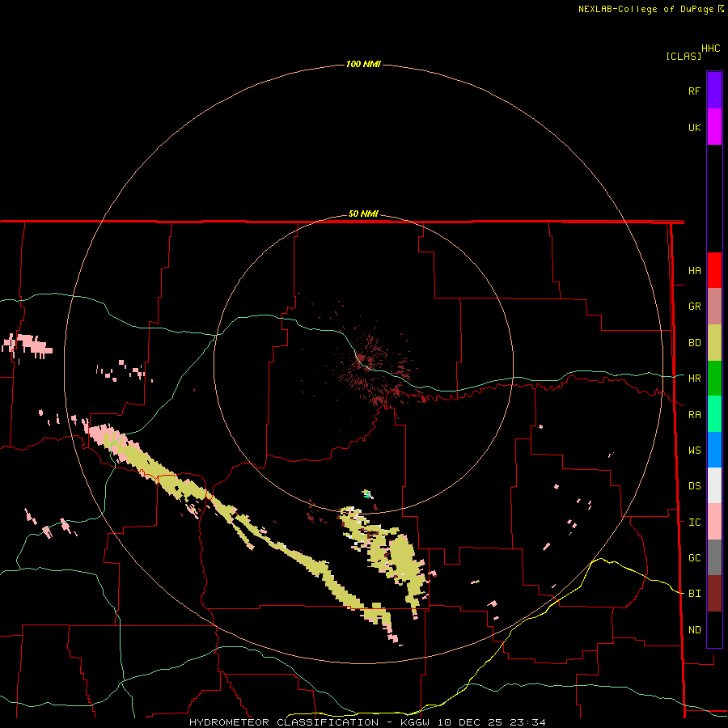The image size is (728, 728).
Task: Select the GC gray legend swatch
Action: point(714,557)
